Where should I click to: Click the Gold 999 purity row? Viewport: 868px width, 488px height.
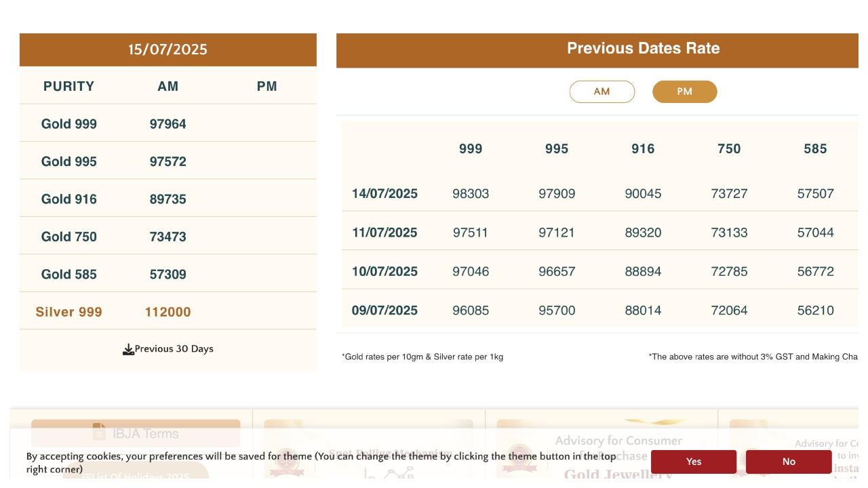tap(69, 124)
